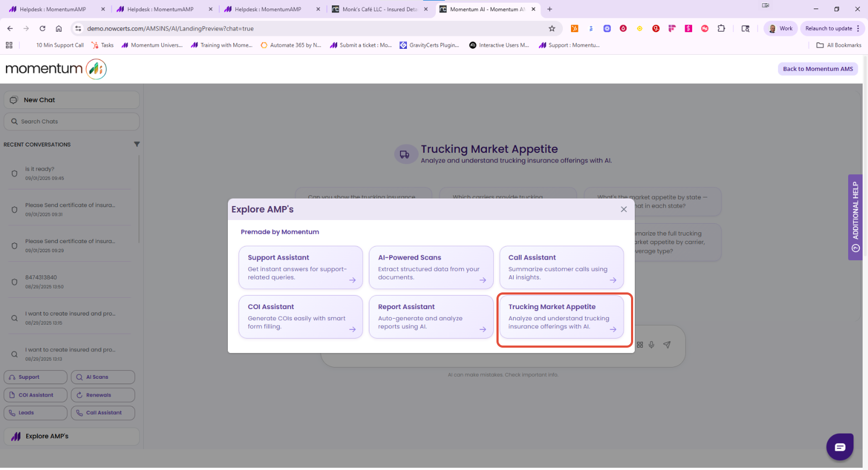The image size is (868, 470).
Task: Open conversation dated 09/01/2025 09:29
Action: pos(70,245)
